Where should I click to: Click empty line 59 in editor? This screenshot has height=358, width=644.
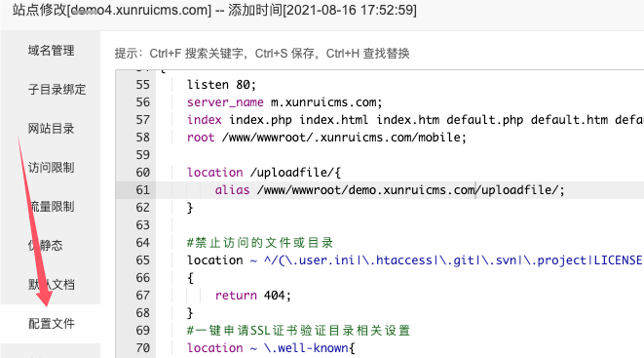tap(400, 155)
